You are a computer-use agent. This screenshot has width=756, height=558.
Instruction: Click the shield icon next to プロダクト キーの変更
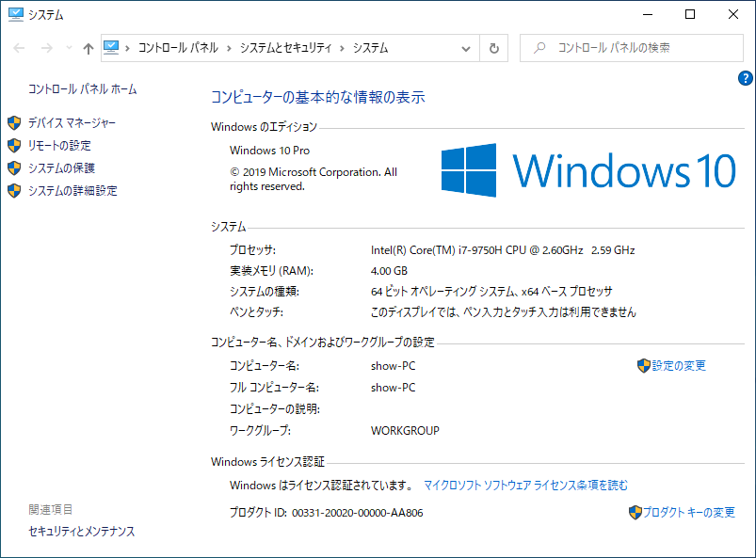tap(635, 512)
